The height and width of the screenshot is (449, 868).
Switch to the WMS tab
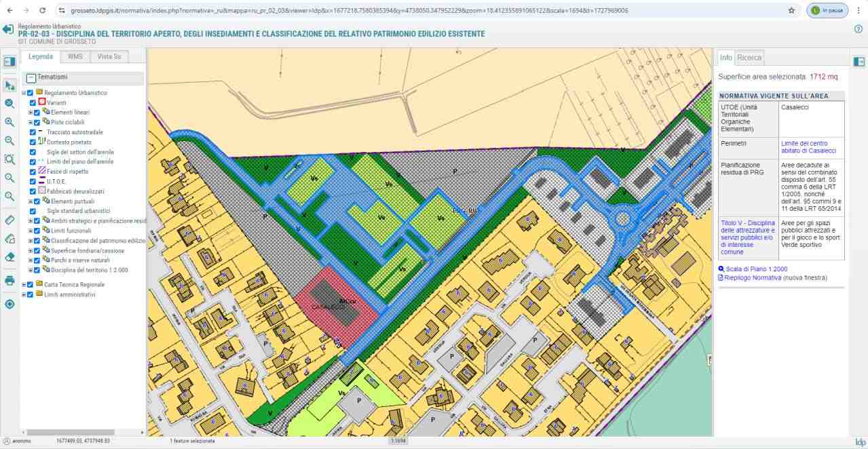pos(75,57)
